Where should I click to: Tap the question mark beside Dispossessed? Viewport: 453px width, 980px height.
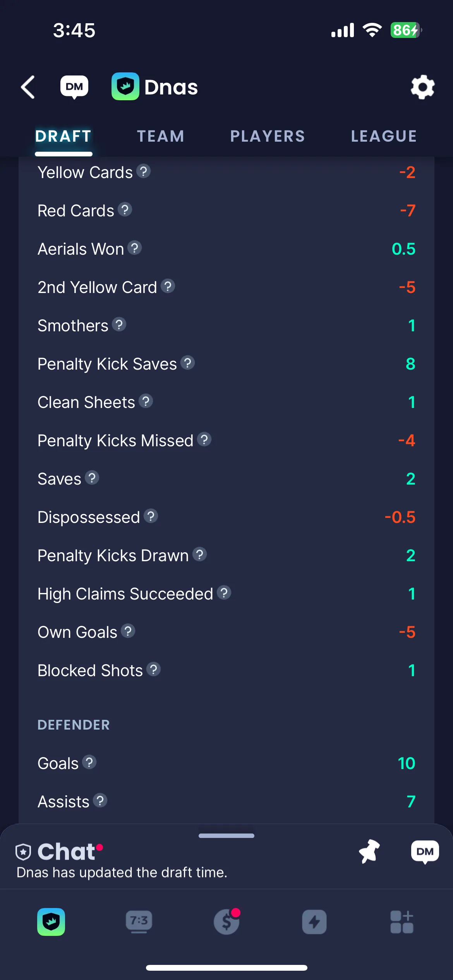point(151,516)
